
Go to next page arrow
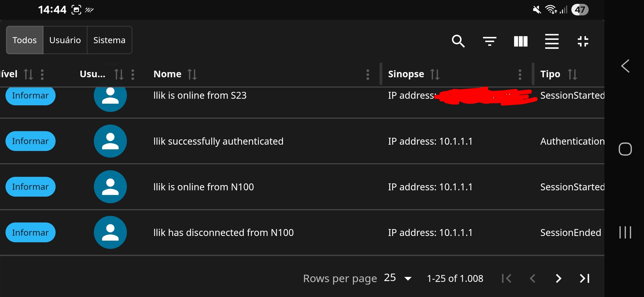(558, 278)
